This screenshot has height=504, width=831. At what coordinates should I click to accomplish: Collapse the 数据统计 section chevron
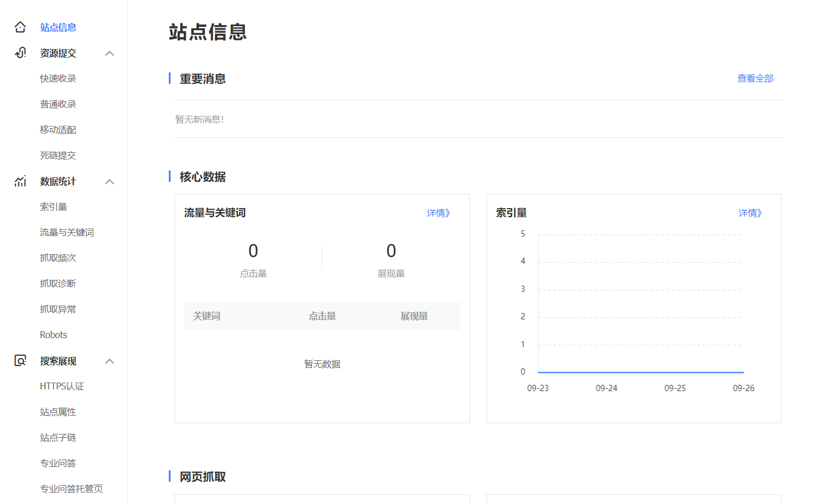(x=110, y=181)
